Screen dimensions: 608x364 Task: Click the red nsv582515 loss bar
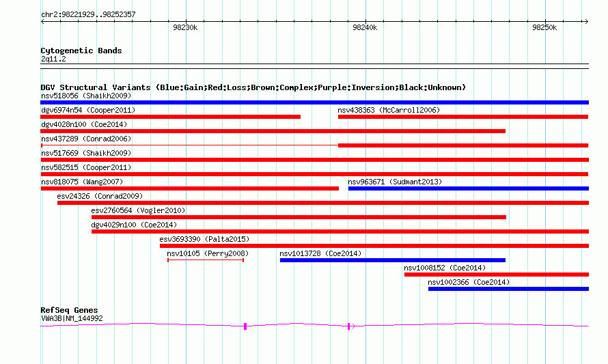(314, 174)
